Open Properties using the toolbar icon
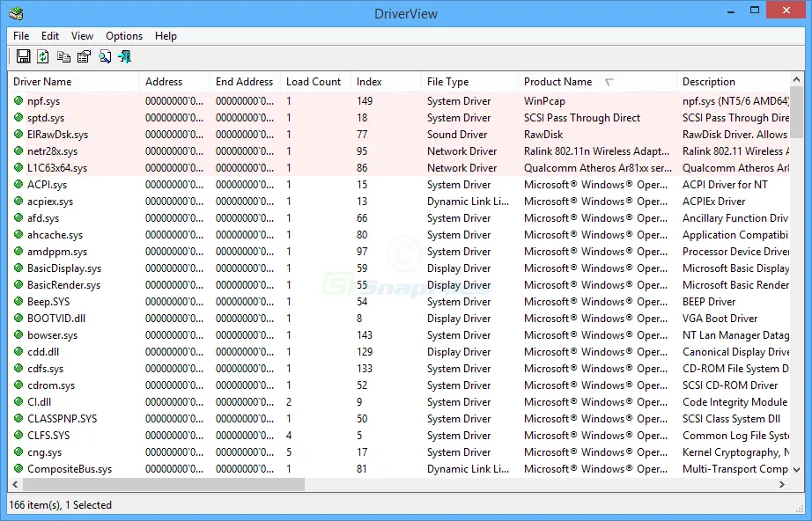This screenshot has width=812, height=521. pos(84,56)
